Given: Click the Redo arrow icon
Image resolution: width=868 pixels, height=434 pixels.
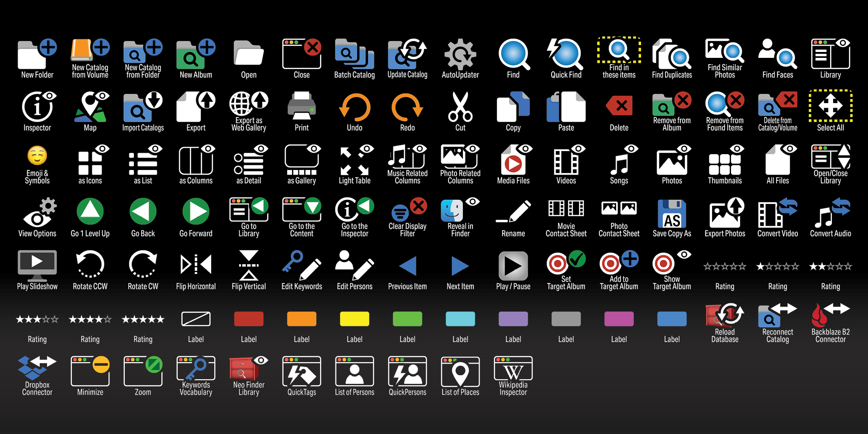Looking at the screenshot, I should (x=407, y=107).
